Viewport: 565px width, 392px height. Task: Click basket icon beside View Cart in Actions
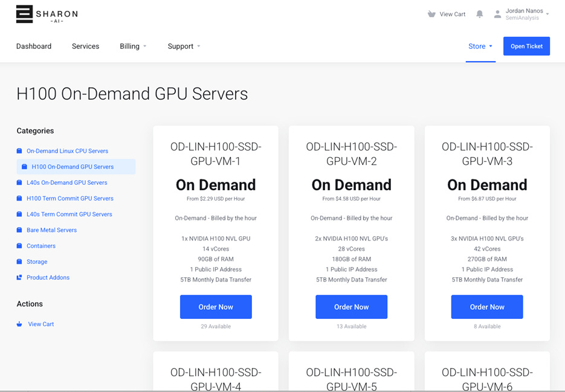coord(19,324)
